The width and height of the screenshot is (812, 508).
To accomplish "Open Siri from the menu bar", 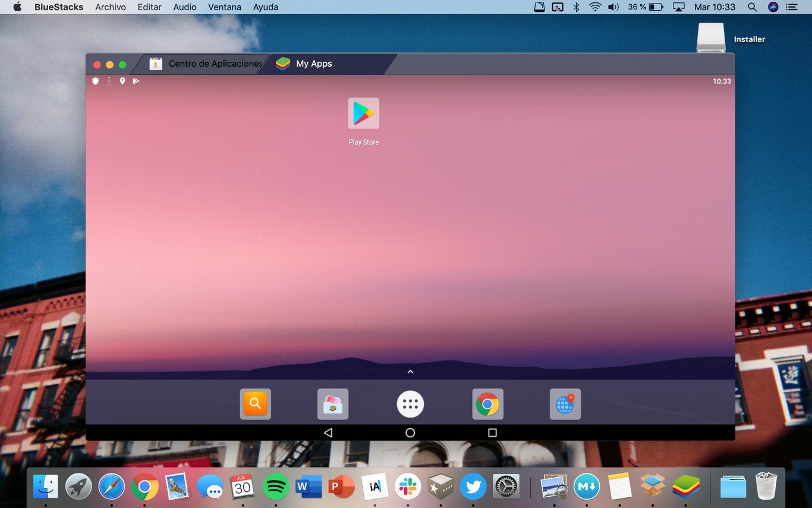I will 773,7.
